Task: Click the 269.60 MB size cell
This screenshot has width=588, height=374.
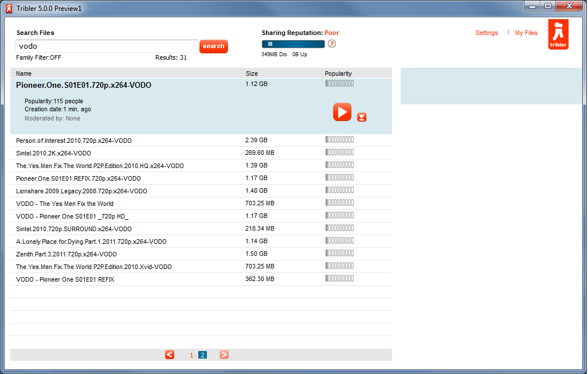Action: point(260,153)
